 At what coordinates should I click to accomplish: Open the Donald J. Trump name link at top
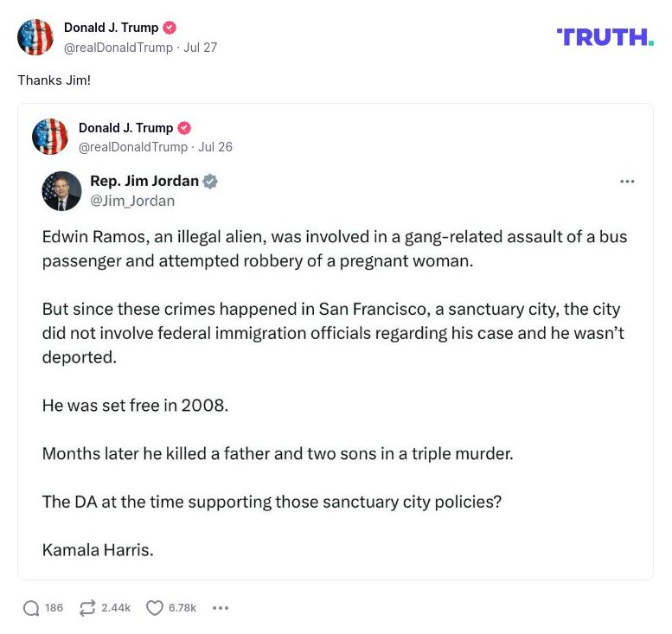(112, 28)
